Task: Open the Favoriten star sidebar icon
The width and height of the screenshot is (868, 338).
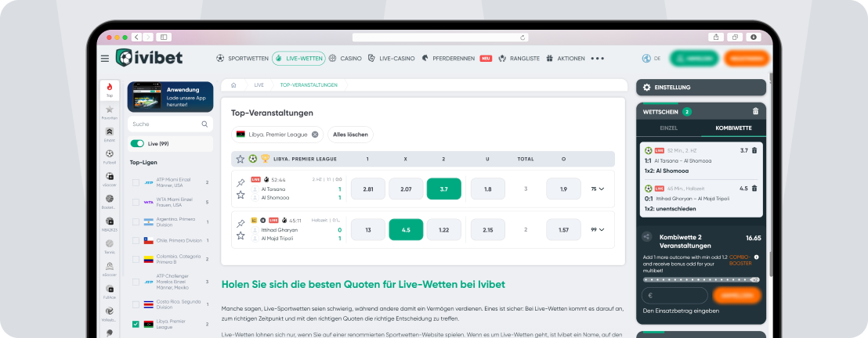Action: 110,113
